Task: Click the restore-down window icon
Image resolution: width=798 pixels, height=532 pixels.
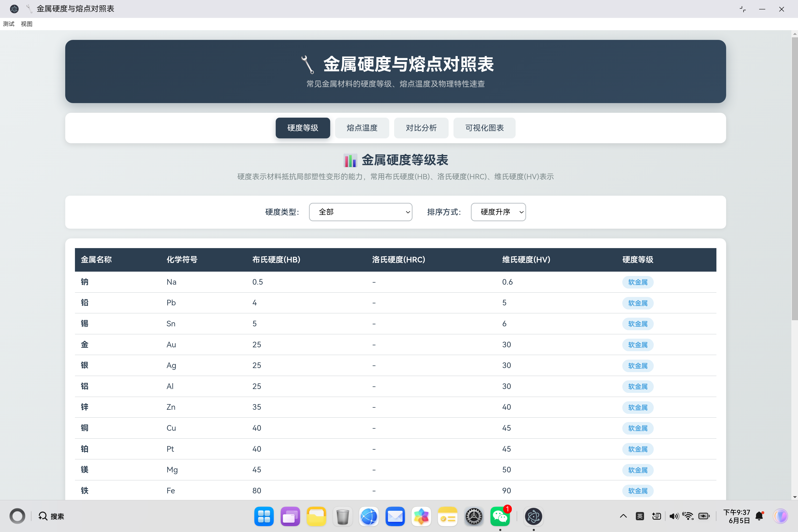Action: pyautogui.click(x=743, y=9)
